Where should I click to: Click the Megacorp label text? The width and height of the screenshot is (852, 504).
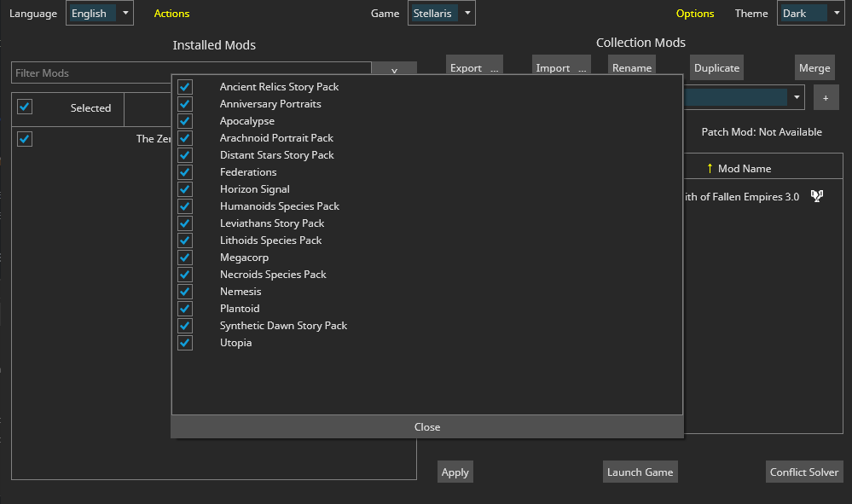click(x=244, y=258)
